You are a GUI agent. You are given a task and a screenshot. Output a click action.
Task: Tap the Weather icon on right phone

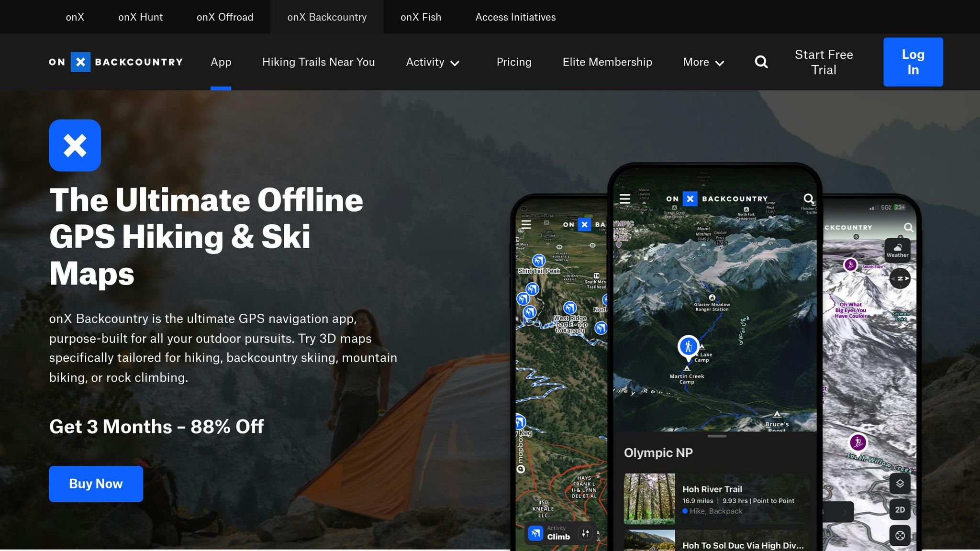click(x=897, y=249)
